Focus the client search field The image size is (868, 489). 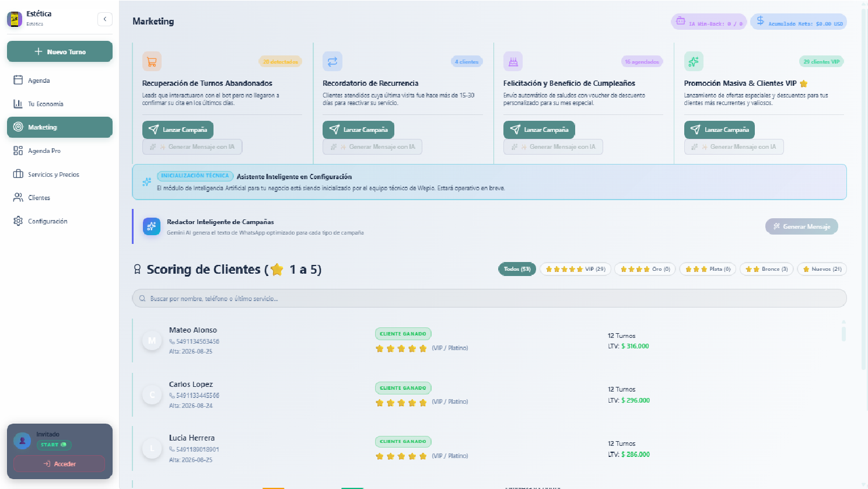pyautogui.click(x=489, y=298)
